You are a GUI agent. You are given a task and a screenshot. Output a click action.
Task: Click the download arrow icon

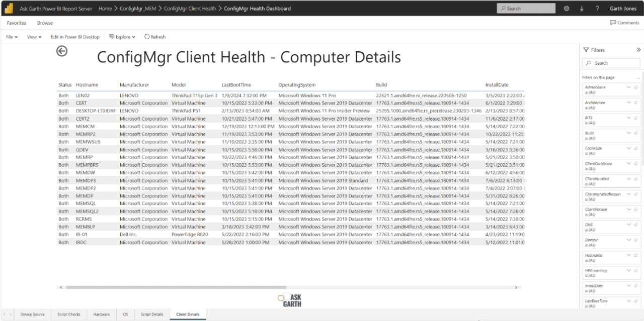(x=582, y=9)
